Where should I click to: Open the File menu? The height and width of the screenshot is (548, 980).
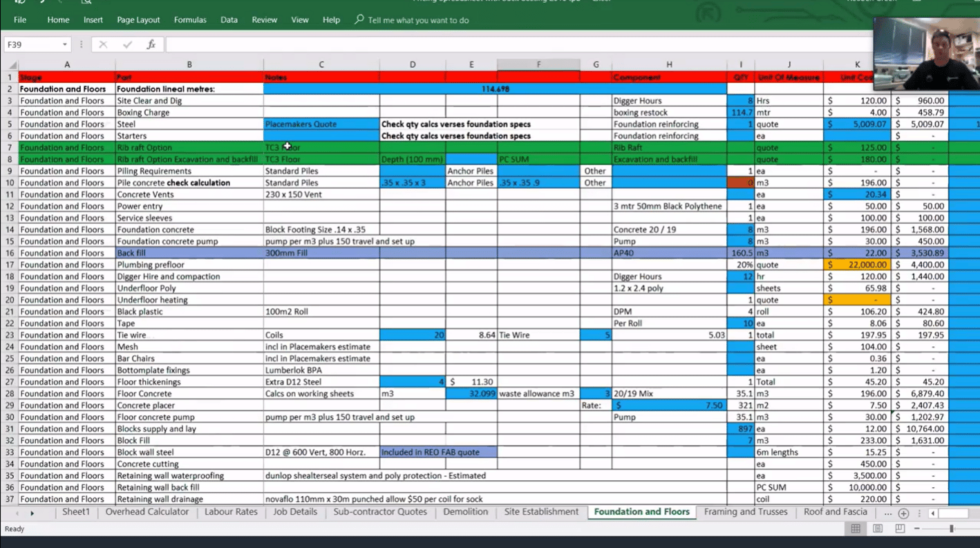(x=20, y=20)
